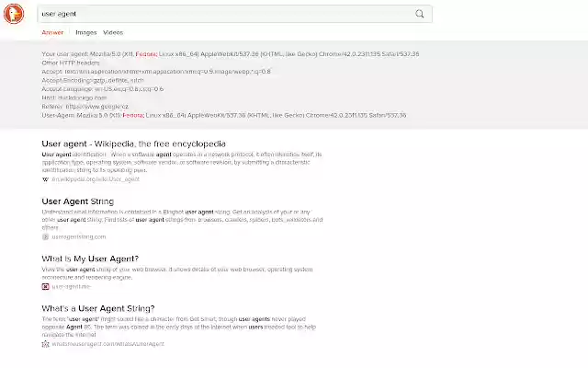The height and width of the screenshot is (368, 588).
Task: Click the 'Other HTTP headers' line
Action: [71, 63]
